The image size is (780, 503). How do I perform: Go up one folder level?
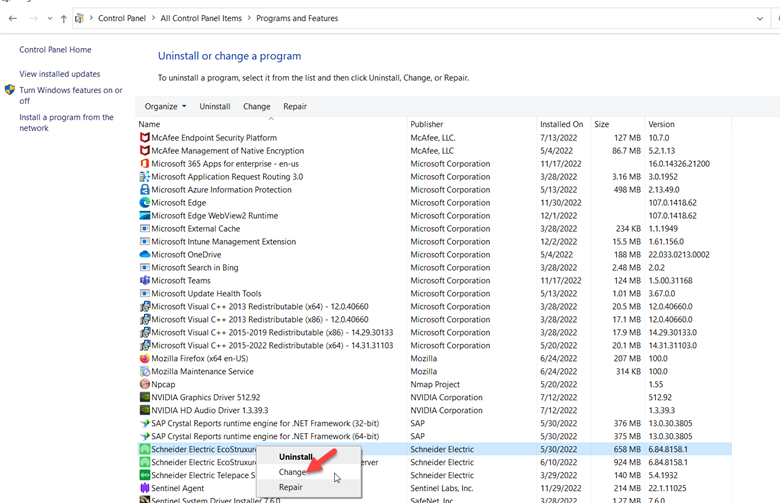point(64,19)
